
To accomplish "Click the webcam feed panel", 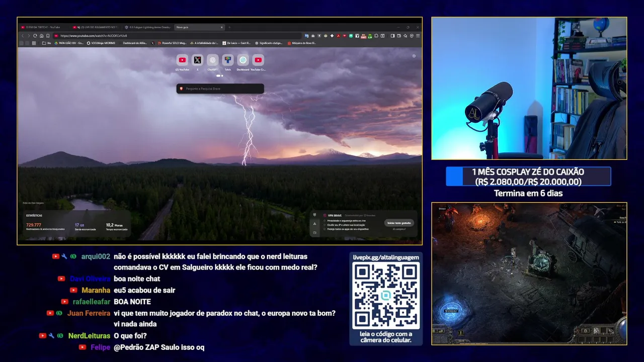I will 529,88.
